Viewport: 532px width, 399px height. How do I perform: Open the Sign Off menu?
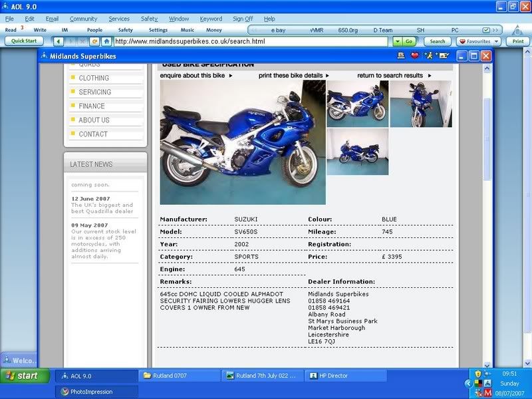coord(243,19)
